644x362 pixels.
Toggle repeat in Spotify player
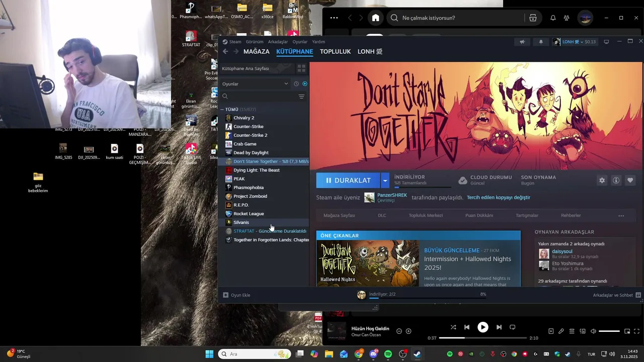pos(513,327)
